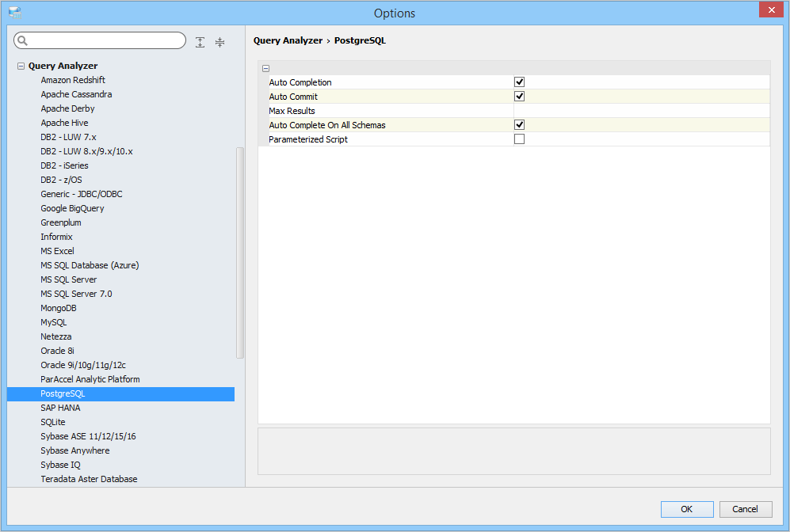The width and height of the screenshot is (790, 532).
Task: Close the Options dialog
Action: [x=771, y=9]
